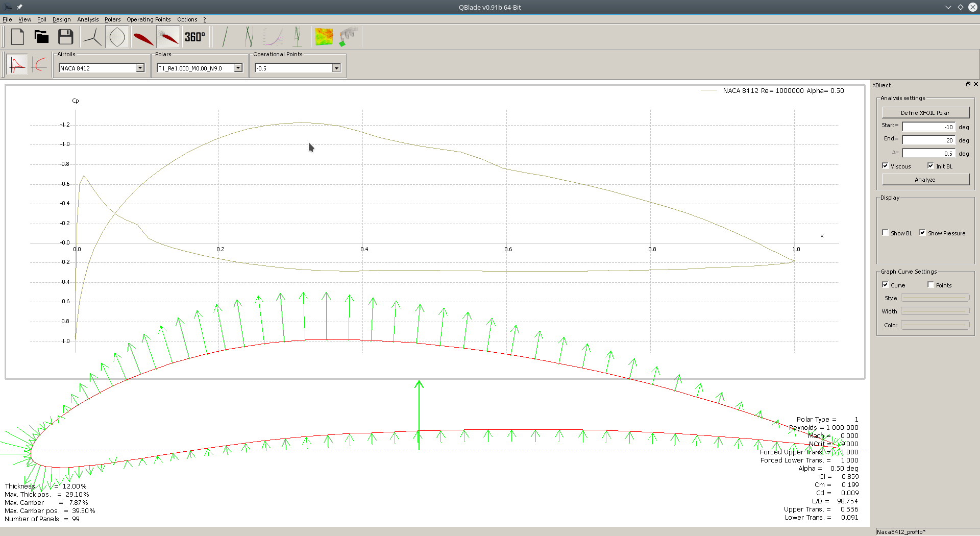
Task: Open the Polars menu
Action: pos(113,19)
